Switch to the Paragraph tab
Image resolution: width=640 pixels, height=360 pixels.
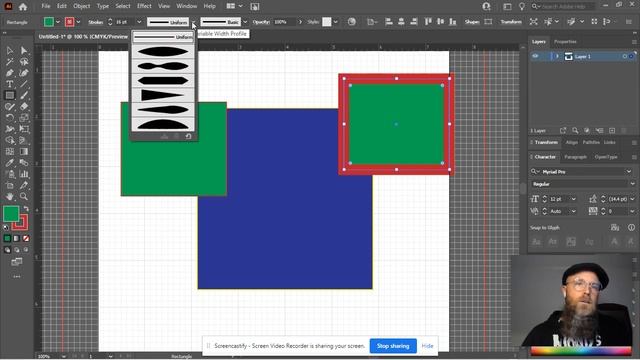click(576, 157)
